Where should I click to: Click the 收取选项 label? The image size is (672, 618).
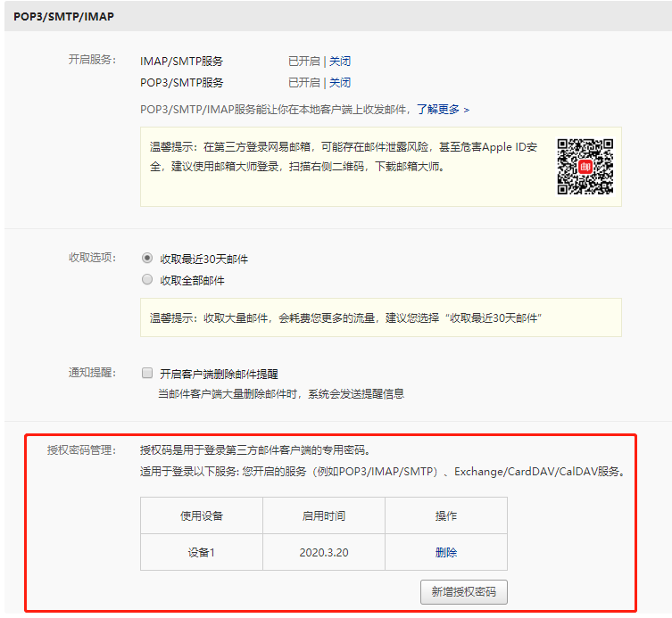92,258
